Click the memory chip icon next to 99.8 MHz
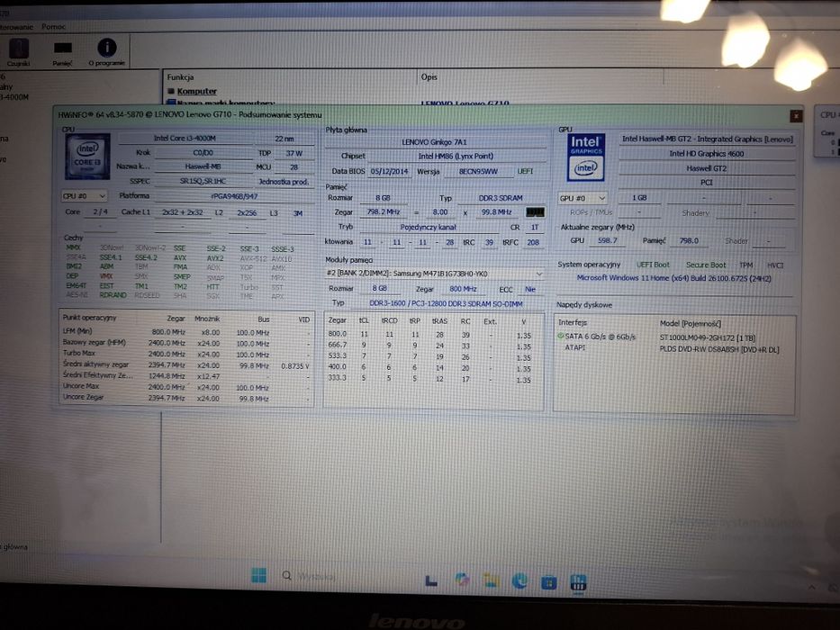This screenshot has width=840, height=630. pos(535,212)
